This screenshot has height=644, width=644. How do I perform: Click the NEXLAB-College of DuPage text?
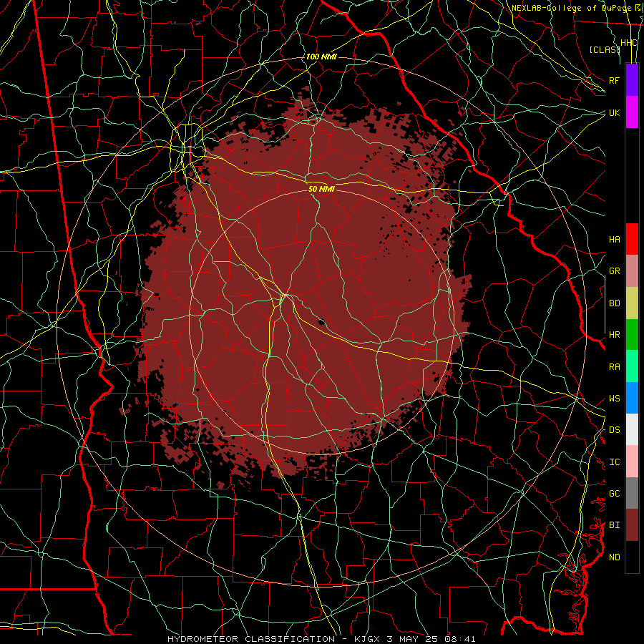pos(572,8)
